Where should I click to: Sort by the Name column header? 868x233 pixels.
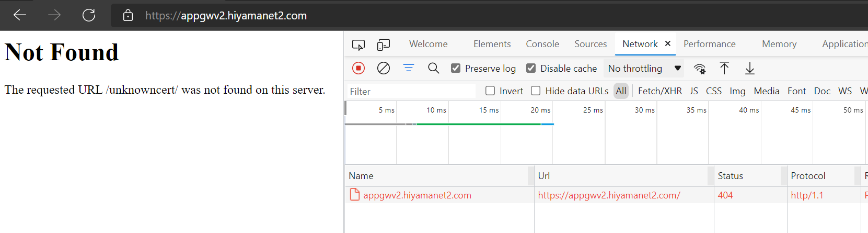(439, 176)
